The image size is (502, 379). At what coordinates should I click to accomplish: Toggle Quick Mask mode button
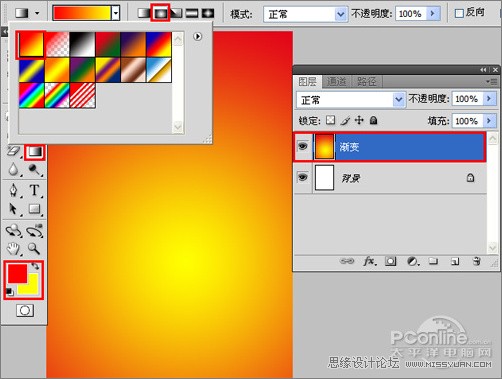[x=25, y=311]
